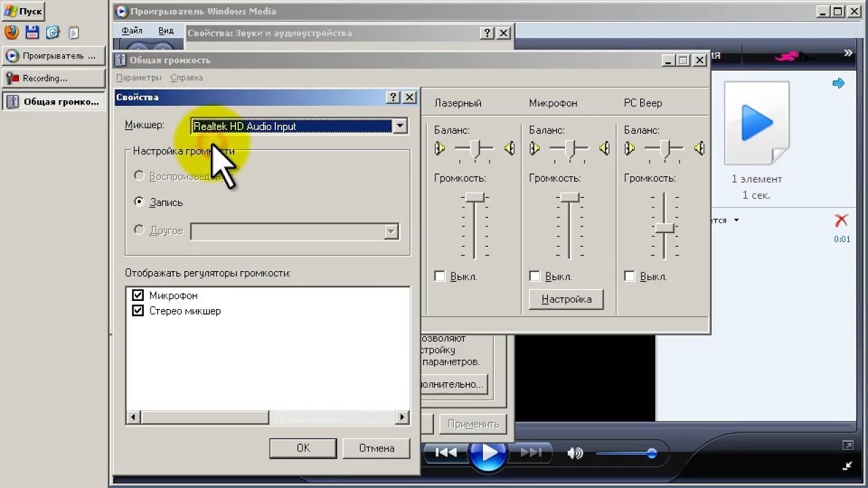
Task: Click the blue floppy disk quick launch icon
Action: 32,32
